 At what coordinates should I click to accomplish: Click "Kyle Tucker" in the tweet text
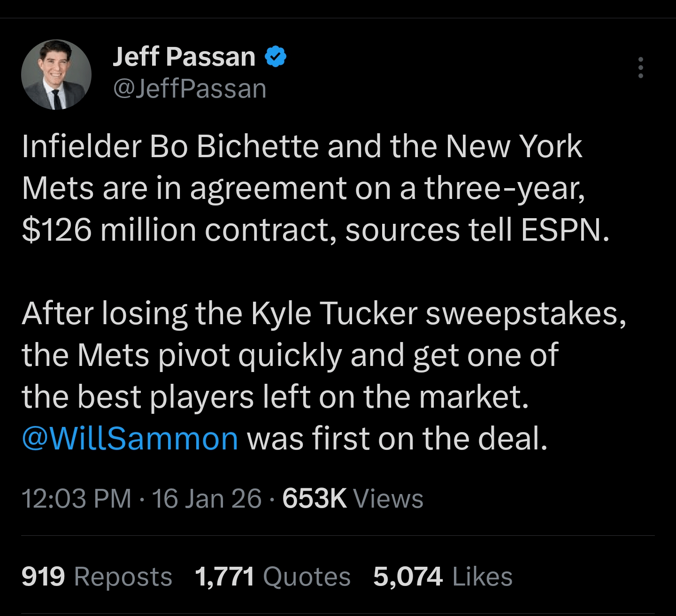tap(334, 313)
